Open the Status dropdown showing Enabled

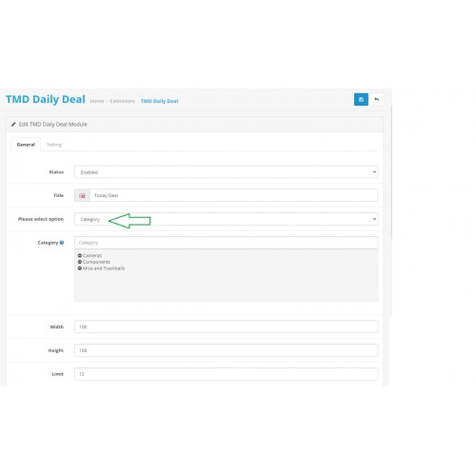click(x=226, y=172)
